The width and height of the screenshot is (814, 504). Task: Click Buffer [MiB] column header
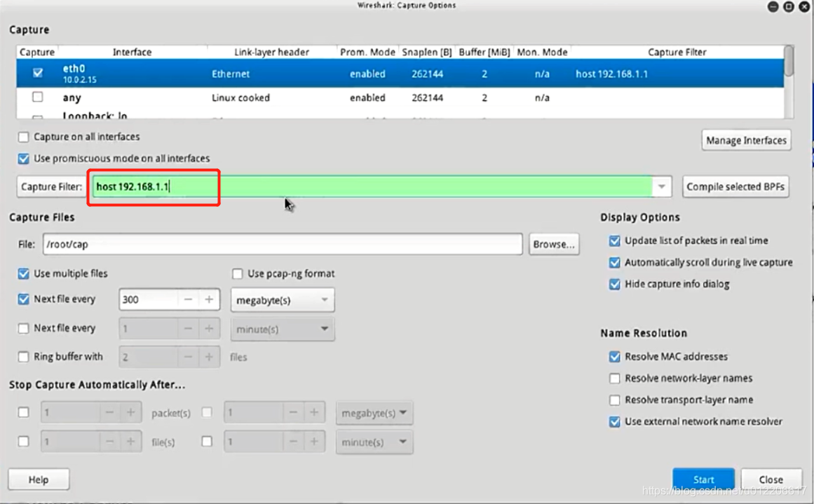(484, 52)
